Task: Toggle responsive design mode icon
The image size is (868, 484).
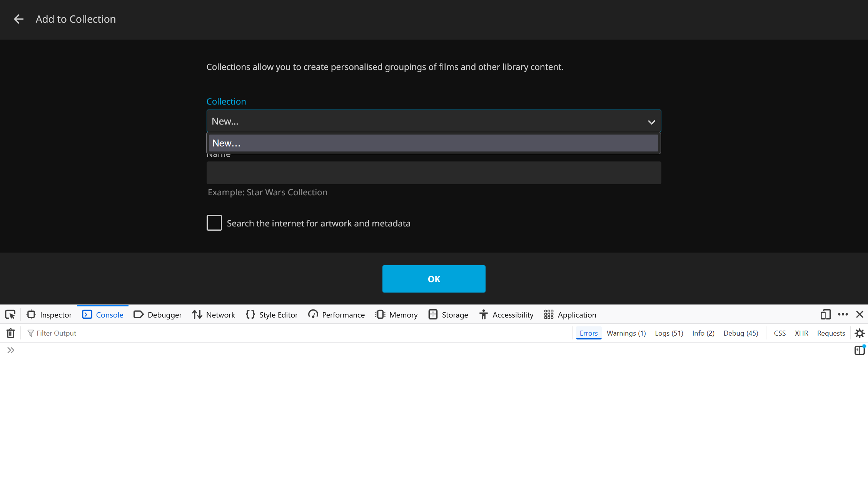Action: pyautogui.click(x=825, y=315)
